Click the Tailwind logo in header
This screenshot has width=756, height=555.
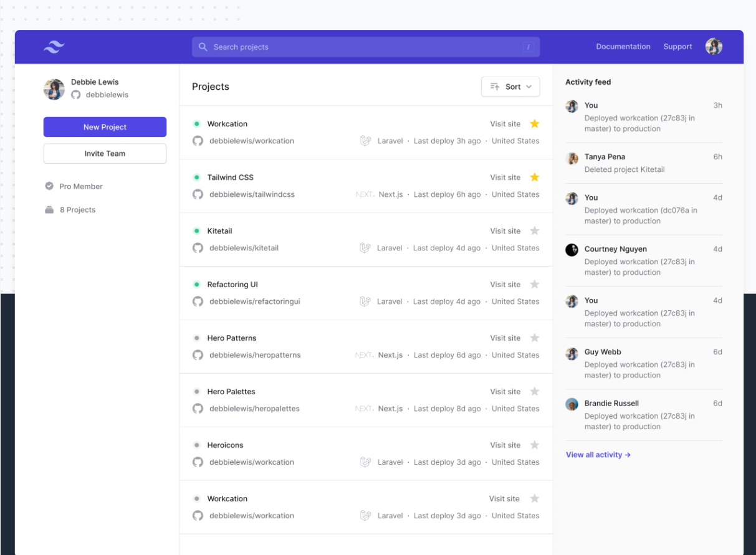tap(54, 47)
